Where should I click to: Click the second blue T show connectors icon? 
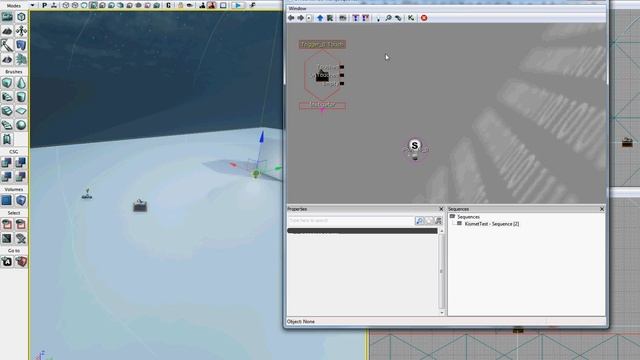[x=365, y=18]
